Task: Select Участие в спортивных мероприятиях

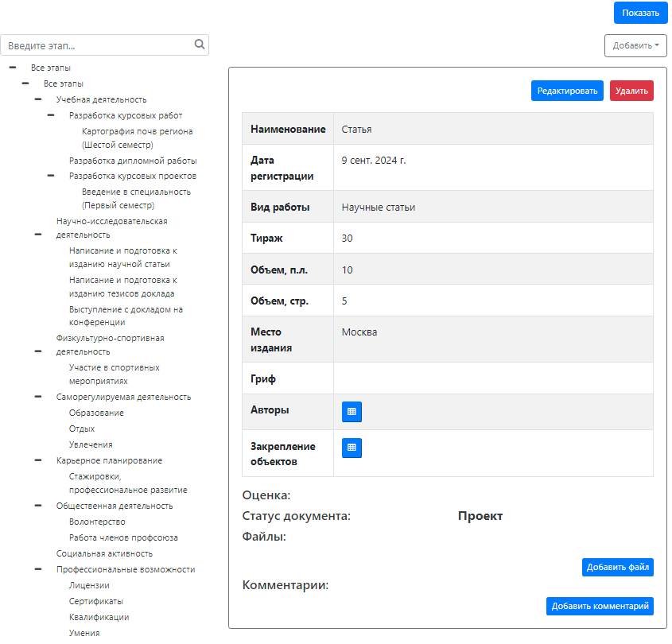Action: [114, 374]
